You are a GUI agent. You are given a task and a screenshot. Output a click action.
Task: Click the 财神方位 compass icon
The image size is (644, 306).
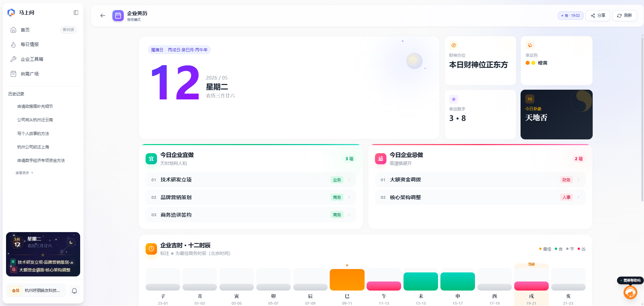453,45
